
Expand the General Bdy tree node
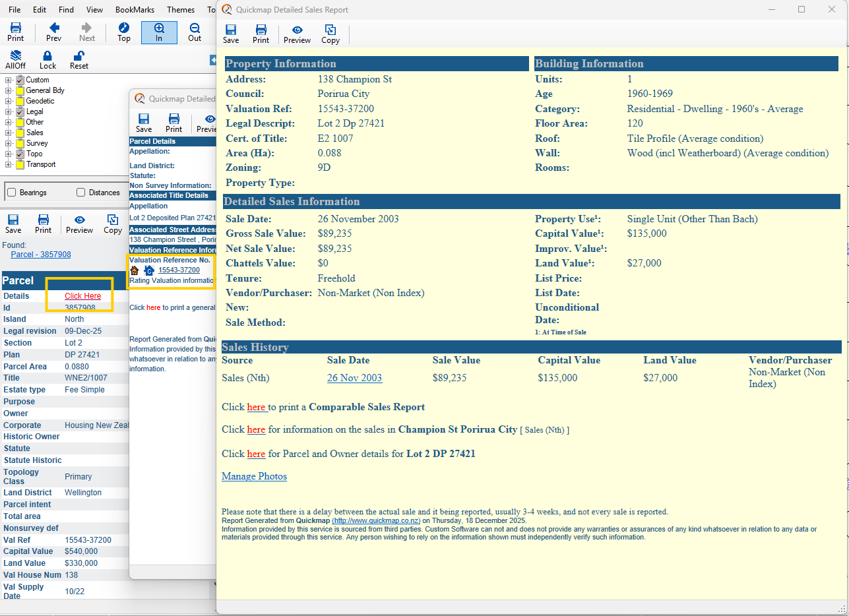click(9, 90)
